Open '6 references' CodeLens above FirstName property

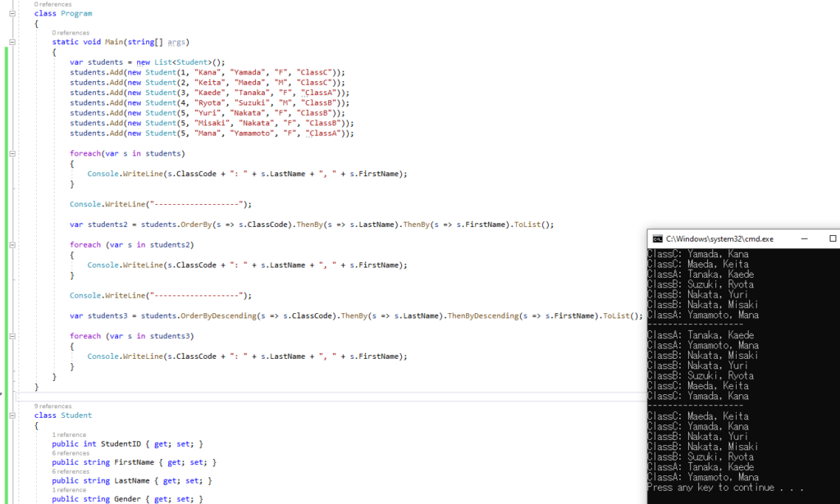(x=71, y=453)
